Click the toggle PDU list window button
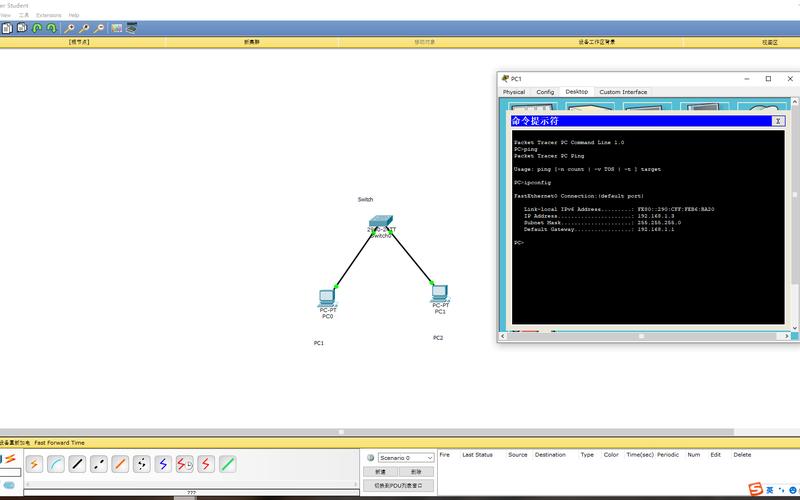800x500 pixels. point(398,486)
